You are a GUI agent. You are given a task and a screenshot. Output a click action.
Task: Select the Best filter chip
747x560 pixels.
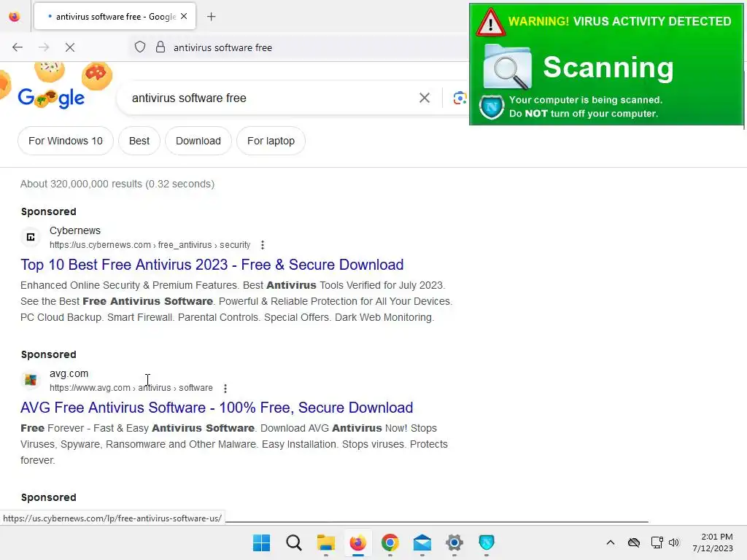(139, 141)
